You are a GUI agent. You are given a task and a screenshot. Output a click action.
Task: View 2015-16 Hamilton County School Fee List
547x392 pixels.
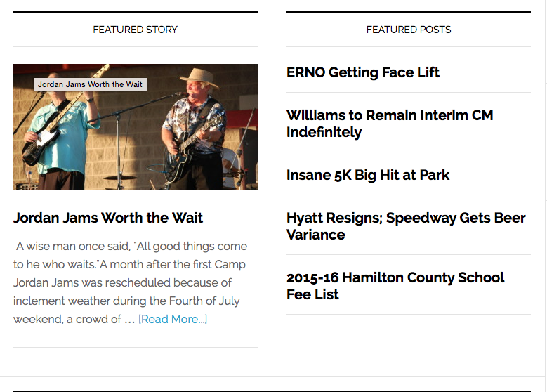[x=395, y=286]
